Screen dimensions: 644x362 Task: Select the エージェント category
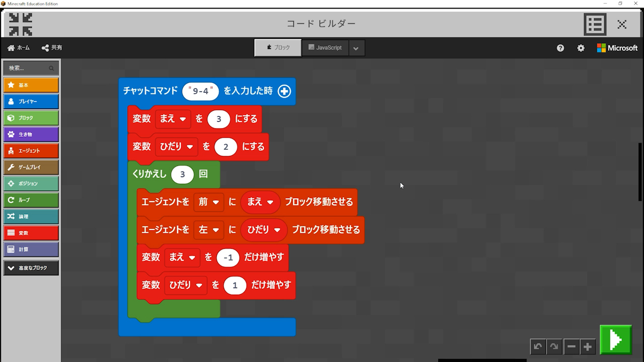coord(31,151)
